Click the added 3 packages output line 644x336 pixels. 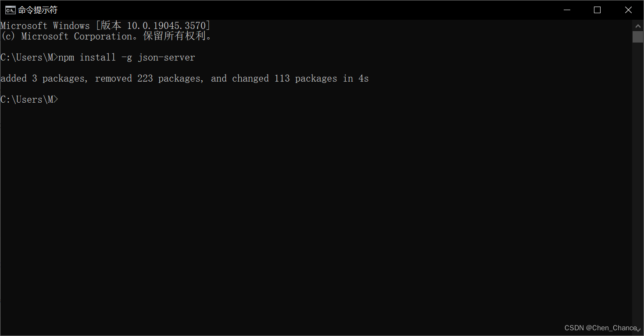click(184, 78)
